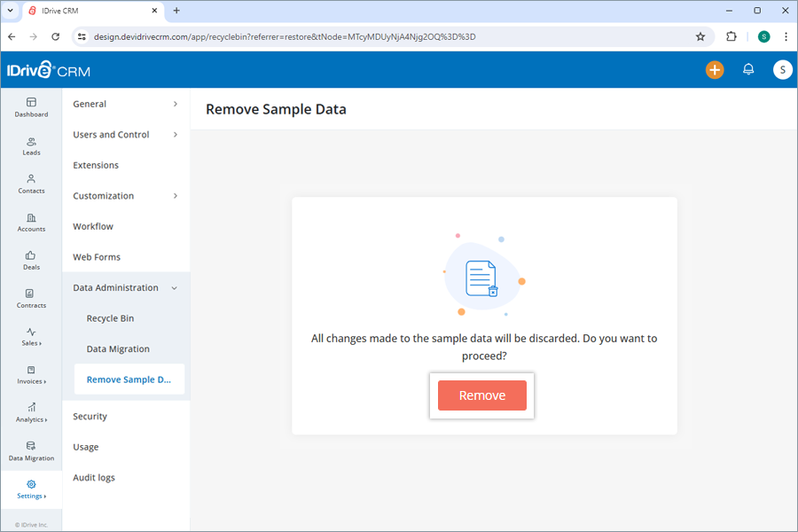Viewport: 798px width, 532px height.
Task: Click the Remove button to discard sample data
Action: pos(481,395)
